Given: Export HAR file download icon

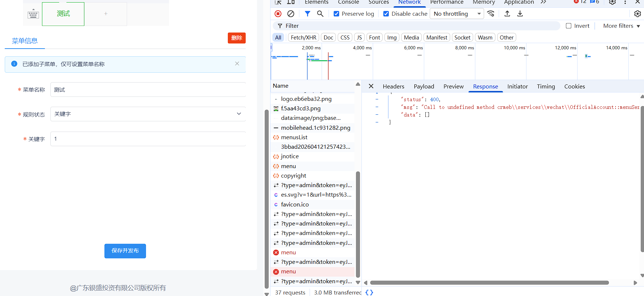Looking at the screenshot, I should [520, 14].
